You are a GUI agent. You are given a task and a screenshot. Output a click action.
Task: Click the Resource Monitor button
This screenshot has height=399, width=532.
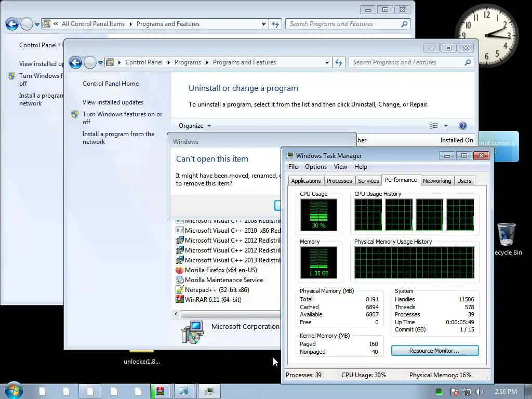pyautogui.click(x=435, y=351)
